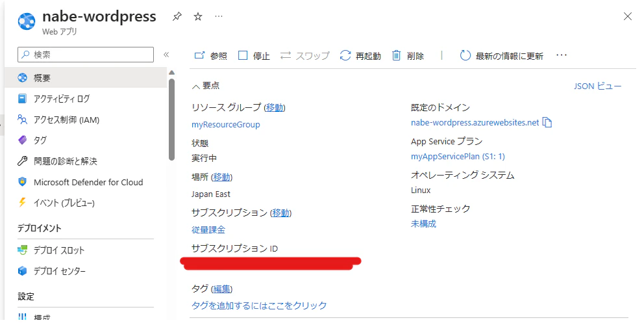Click the Defender shield icon

tap(23, 182)
